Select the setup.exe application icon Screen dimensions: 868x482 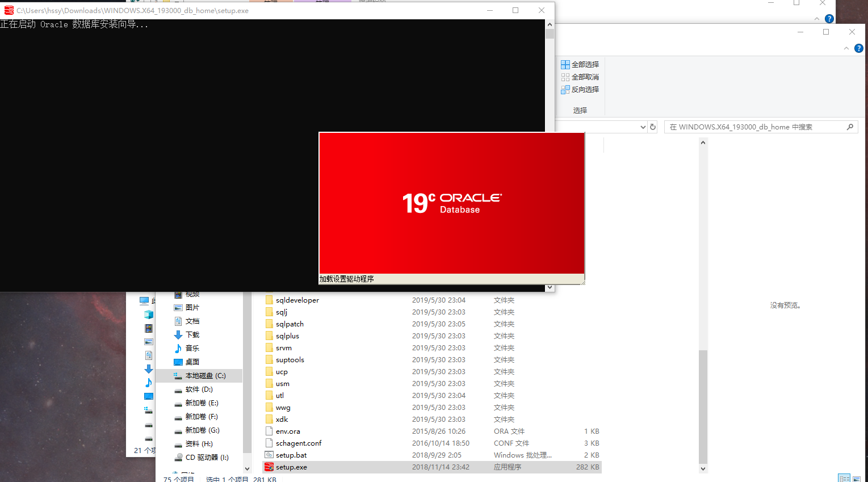point(269,467)
